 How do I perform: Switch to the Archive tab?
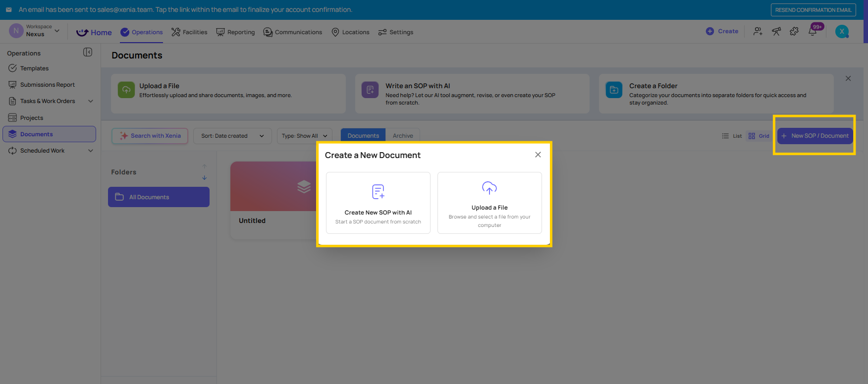pos(403,136)
